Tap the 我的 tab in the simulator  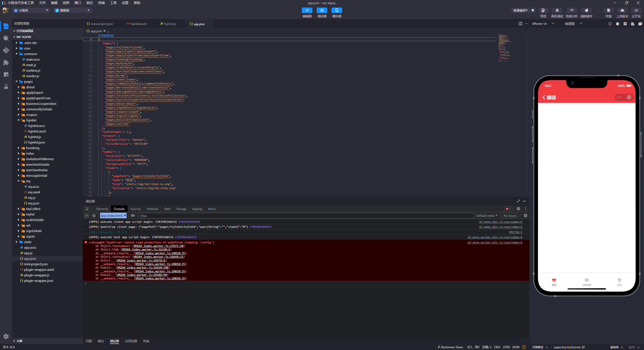[x=619, y=282]
